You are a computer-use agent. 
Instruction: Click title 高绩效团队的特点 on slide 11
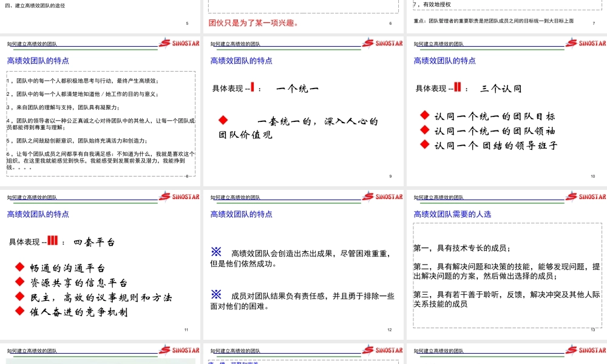coord(38,214)
